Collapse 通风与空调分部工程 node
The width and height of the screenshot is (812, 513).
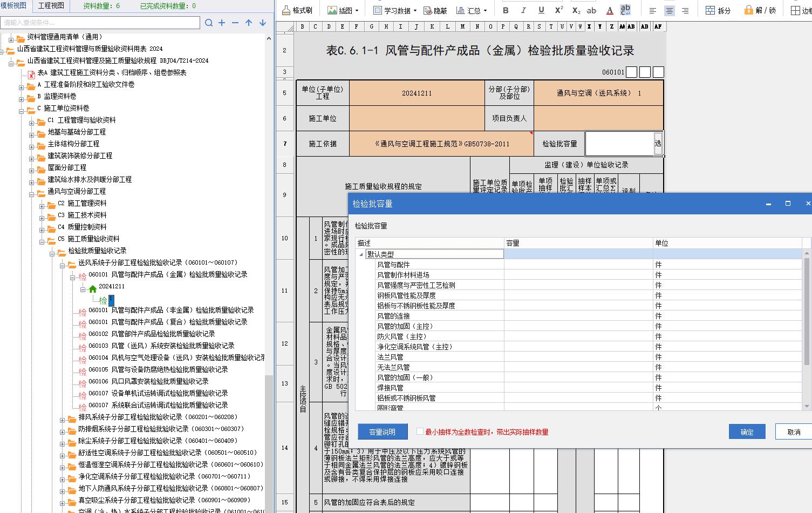coord(32,194)
